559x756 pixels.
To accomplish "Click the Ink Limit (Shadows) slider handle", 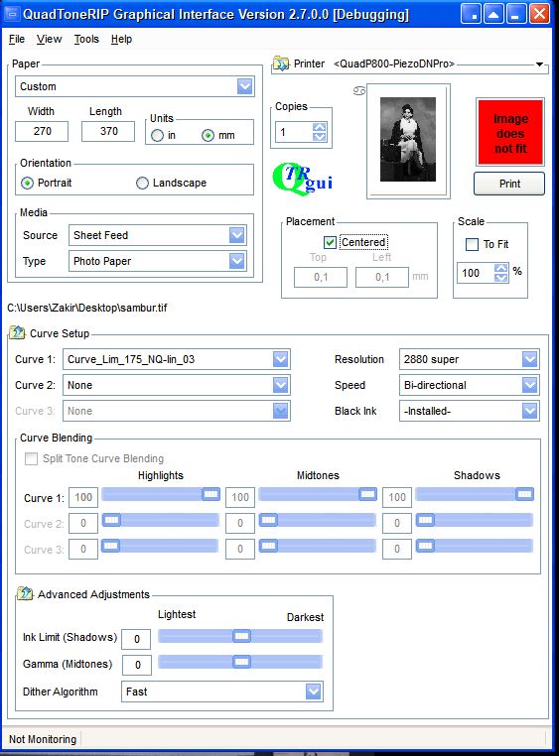I will pyautogui.click(x=241, y=636).
